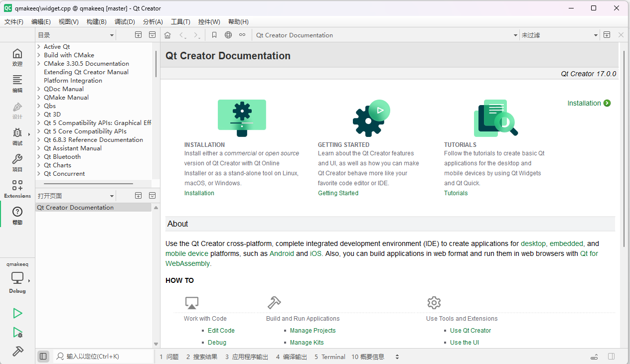Viewport: 630px width, 364px height.
Task: Click the Home icon in help toolbar
Action: [x=167, y=35]
